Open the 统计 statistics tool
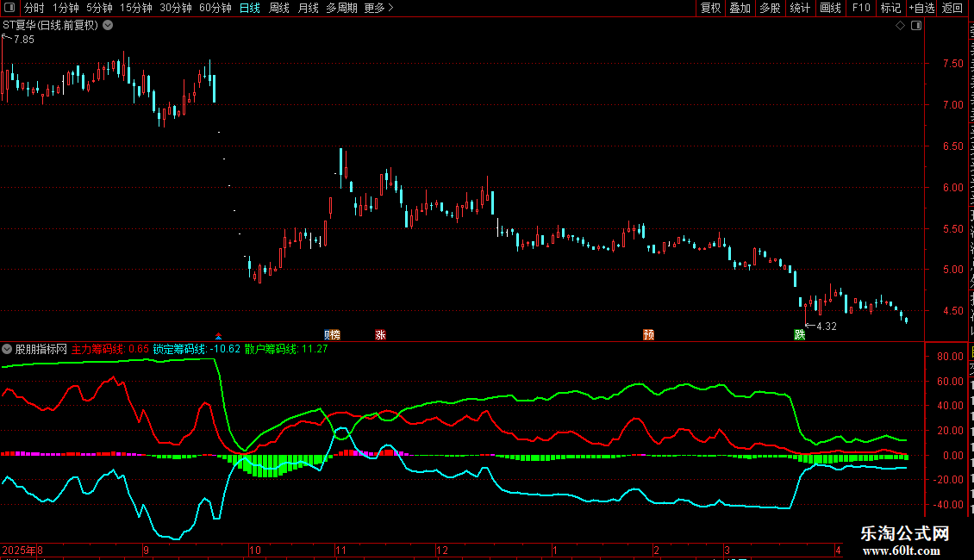 pos(799,8)
